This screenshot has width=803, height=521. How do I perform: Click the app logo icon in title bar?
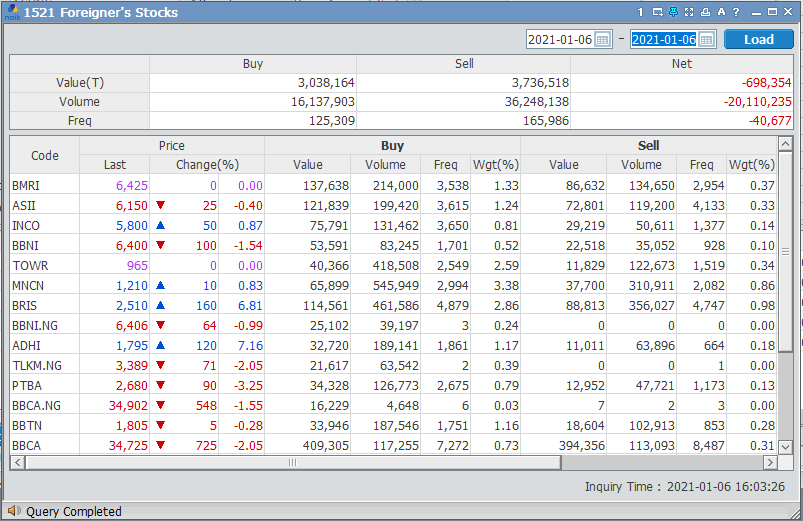[x=12, y=12]
